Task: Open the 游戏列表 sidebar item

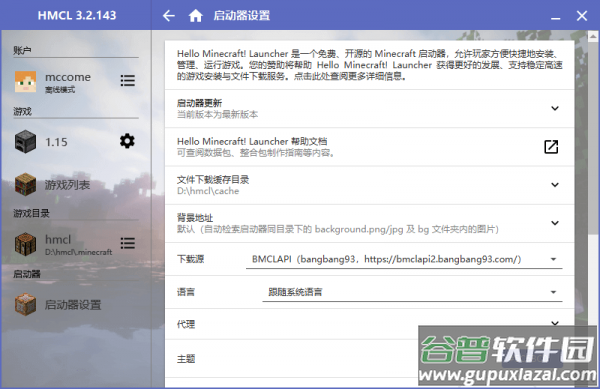Action: (77, 184)
